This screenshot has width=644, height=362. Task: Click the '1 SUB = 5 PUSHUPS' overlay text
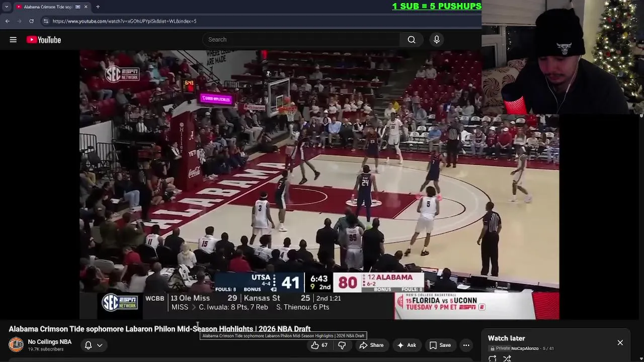pos(437,6)
